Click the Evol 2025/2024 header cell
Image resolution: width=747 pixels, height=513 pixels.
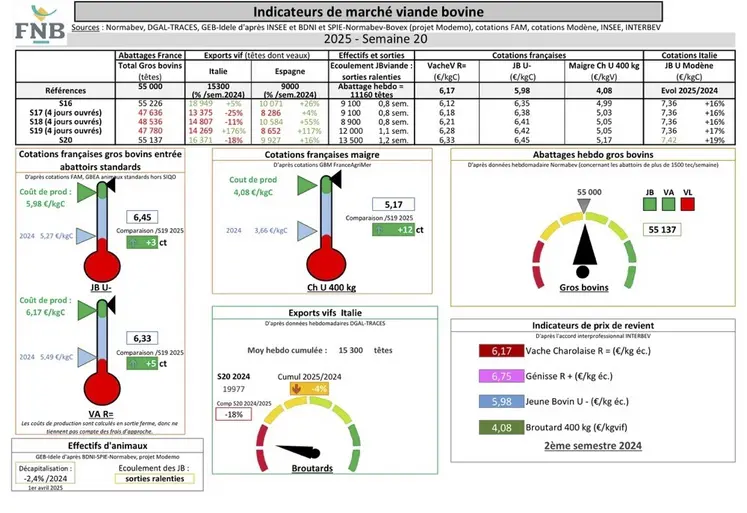689,91
